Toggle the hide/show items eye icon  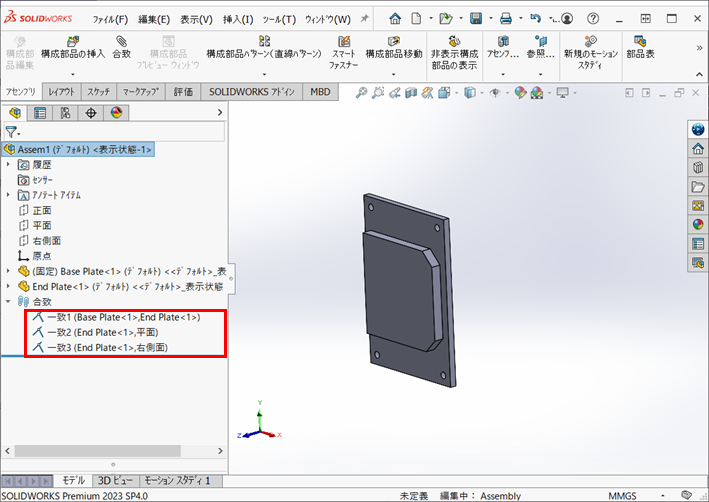tap(495, 93)
